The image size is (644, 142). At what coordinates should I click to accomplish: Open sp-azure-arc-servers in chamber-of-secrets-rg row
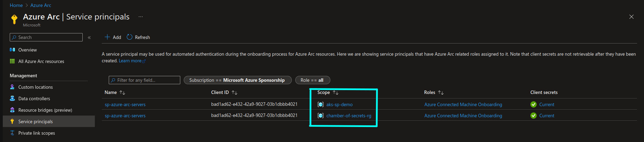tap(125, 116)
